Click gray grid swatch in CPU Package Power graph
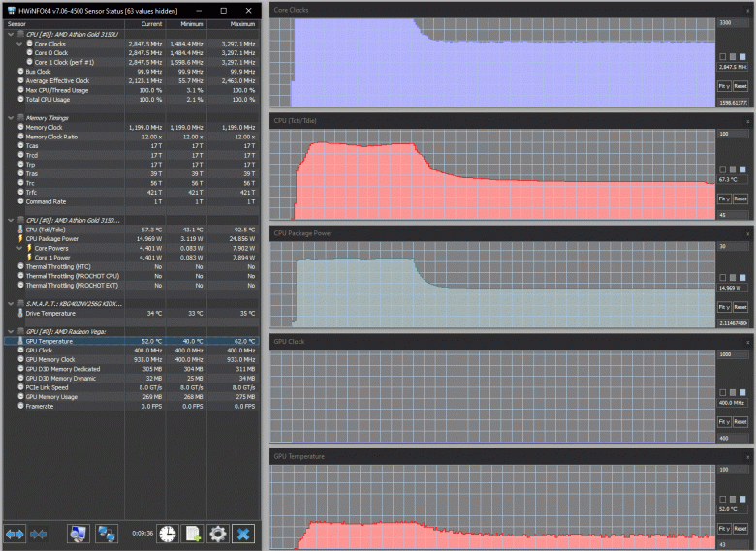The image size is (756, 551). (733, 277)
